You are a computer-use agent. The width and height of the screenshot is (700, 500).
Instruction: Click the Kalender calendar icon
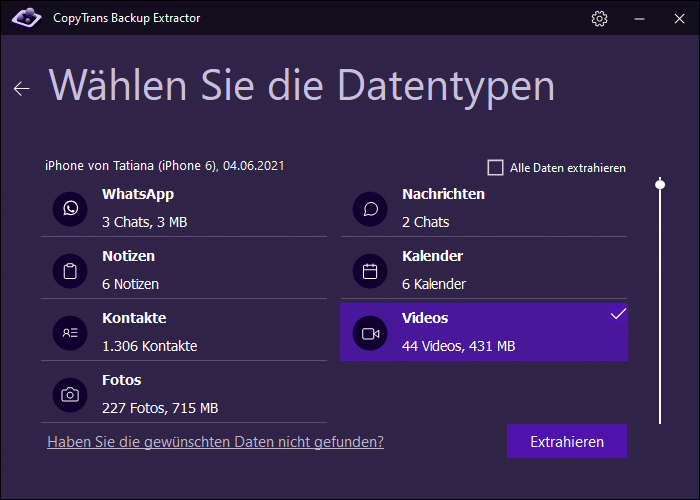point(370,271)
